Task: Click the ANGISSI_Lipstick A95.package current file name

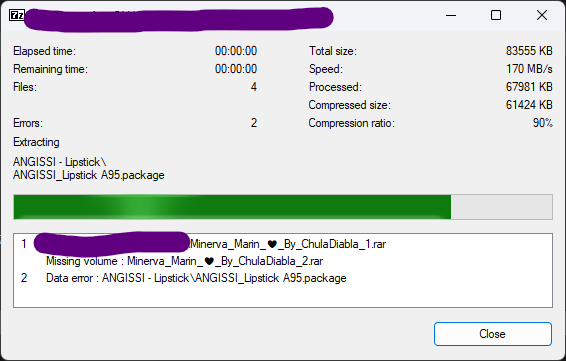Action: pos(89,175)
